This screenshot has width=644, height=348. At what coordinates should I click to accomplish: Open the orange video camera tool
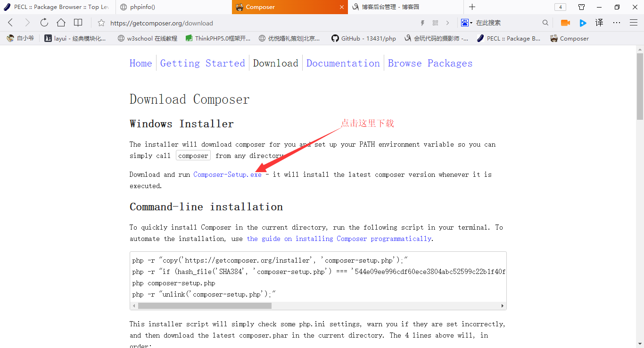point(565,23)
